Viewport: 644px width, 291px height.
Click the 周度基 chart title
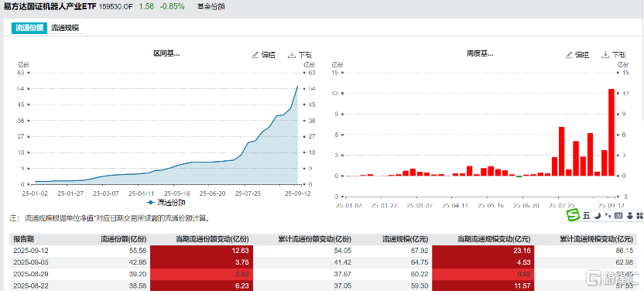[480, 53]
